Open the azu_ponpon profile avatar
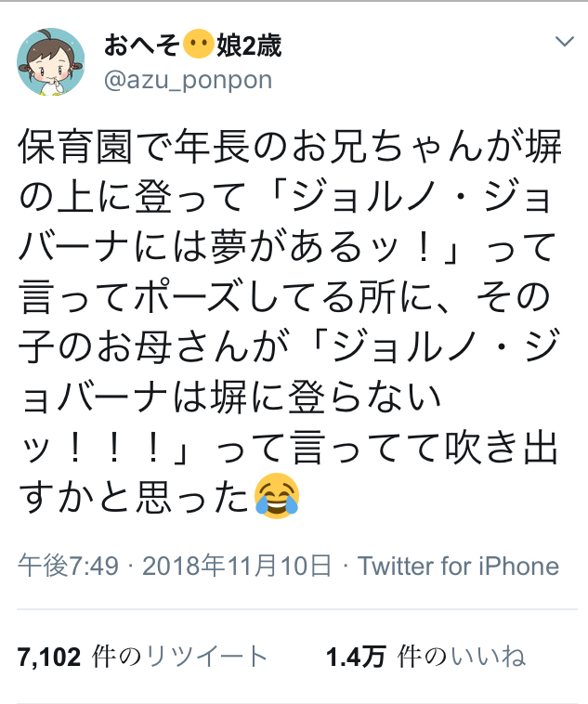 [x=51, y=62]
